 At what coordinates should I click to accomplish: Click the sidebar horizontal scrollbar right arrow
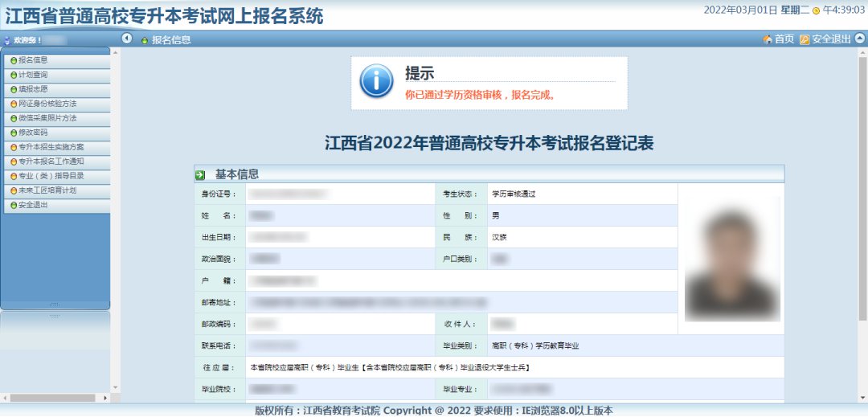point(104,398)
